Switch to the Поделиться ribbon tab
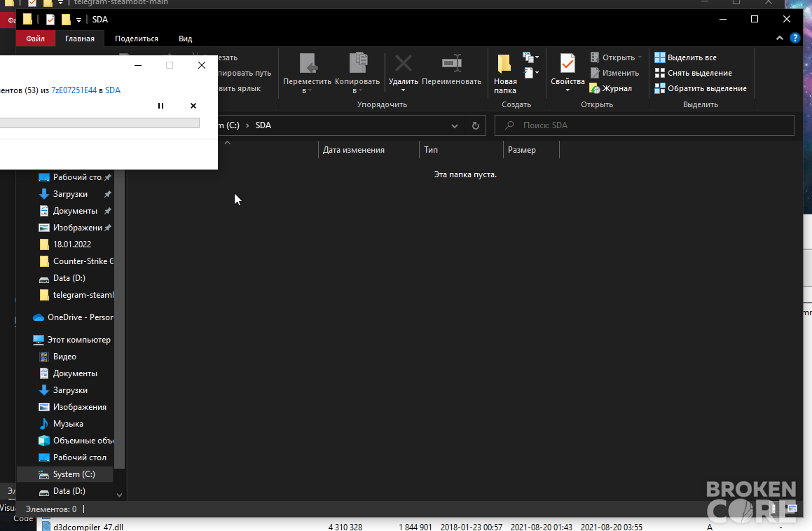 137,39
